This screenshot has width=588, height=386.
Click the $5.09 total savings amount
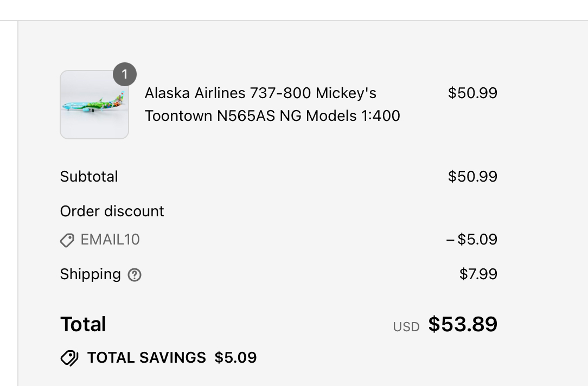click(x=235, y=358)
